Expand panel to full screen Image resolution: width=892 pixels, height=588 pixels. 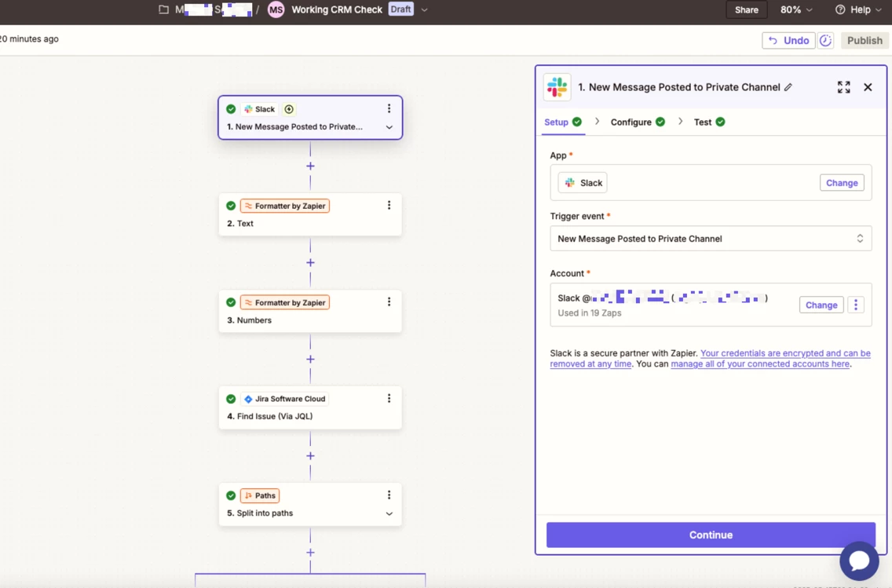[843, 87]
